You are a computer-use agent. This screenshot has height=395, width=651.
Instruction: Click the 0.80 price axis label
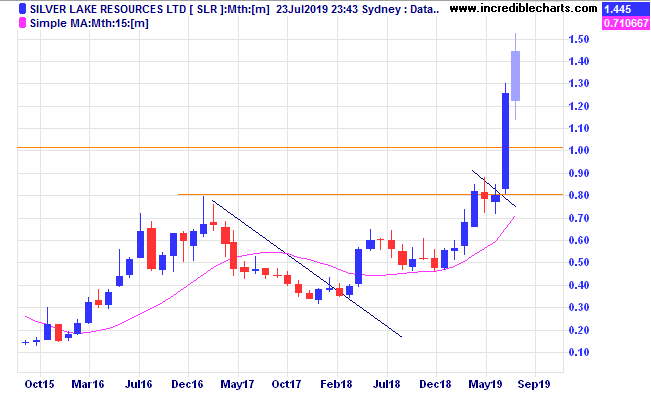click(578, 195)
